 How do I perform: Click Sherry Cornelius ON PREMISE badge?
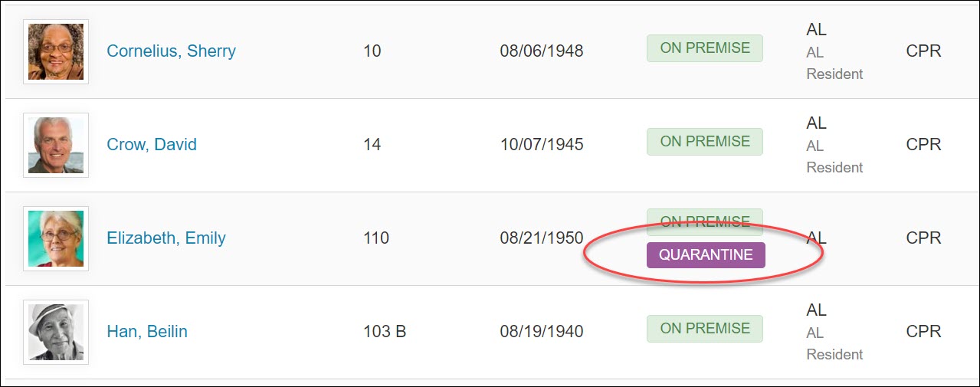(705, 48)
